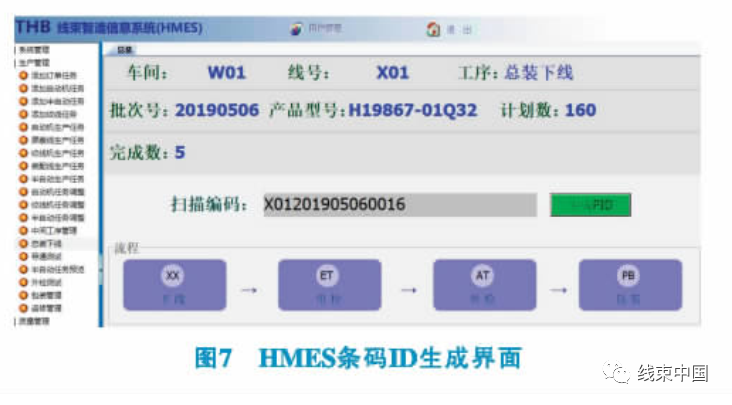Viewport: 732px width, 405px height.
Task: Click the orange icon beside 总装下线
Action: coord(24,243)
